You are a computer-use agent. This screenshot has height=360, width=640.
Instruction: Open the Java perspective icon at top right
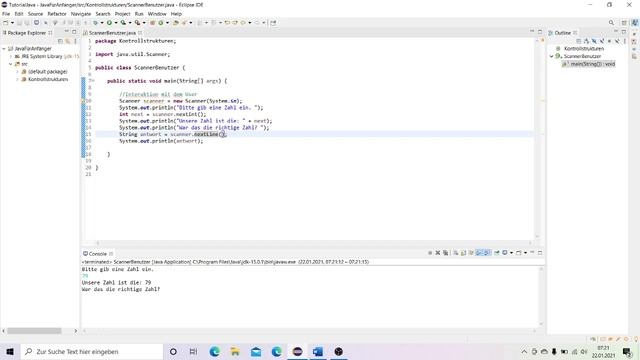pos(635,23)
